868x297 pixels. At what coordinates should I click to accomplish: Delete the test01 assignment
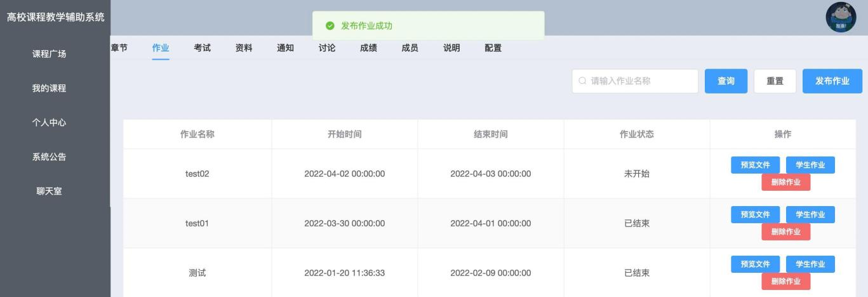[786, 231]
